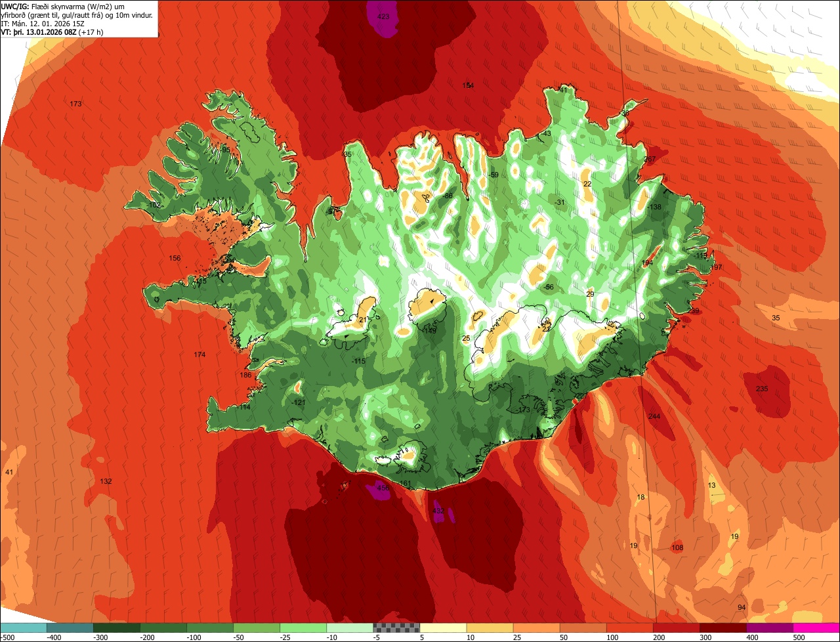Click the '29' value in eastern highlands
Screen dimensions: 840x642
[x=590, y=294]
